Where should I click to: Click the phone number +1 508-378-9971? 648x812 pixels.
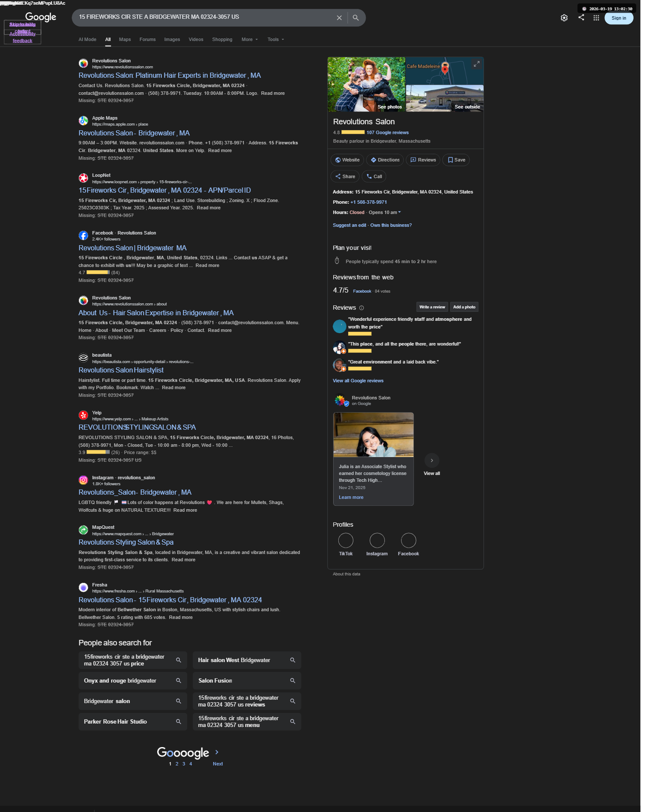369,202
